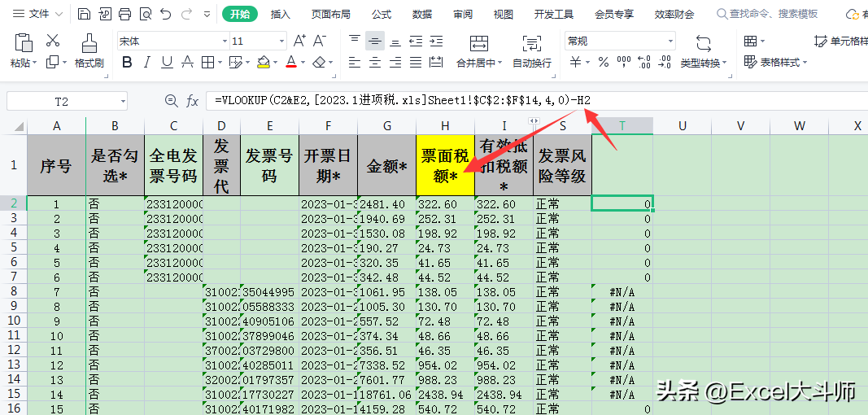Expand the 粘贴 paste options arrow
868x415 pixels.
[34, 63]
